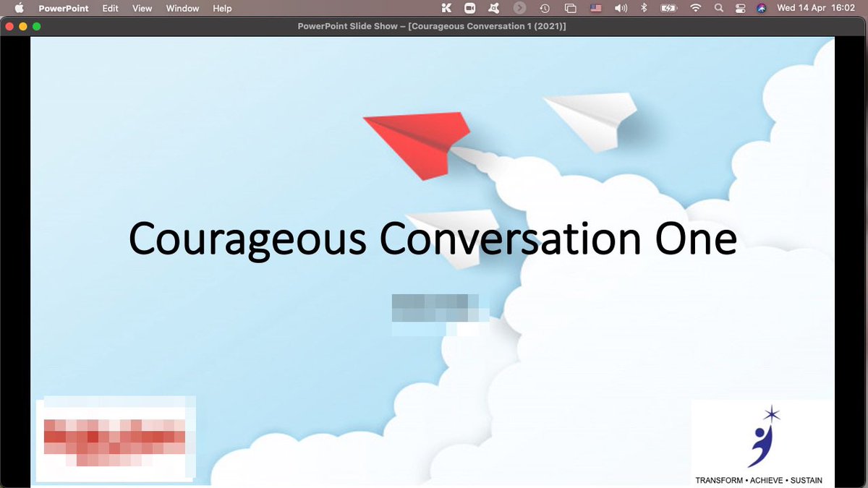Open Control Center
Viewport: 868px width, 488px height.
(x=740, y=8)
